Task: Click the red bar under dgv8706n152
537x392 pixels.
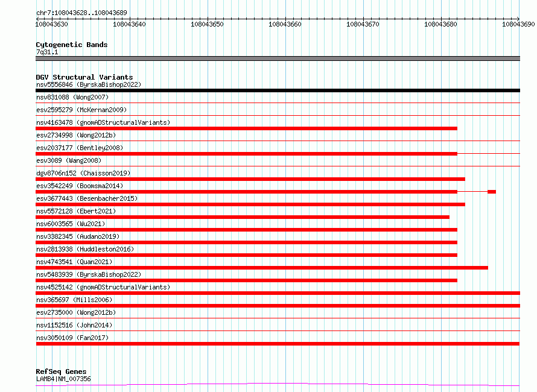Action: (250, 179)
